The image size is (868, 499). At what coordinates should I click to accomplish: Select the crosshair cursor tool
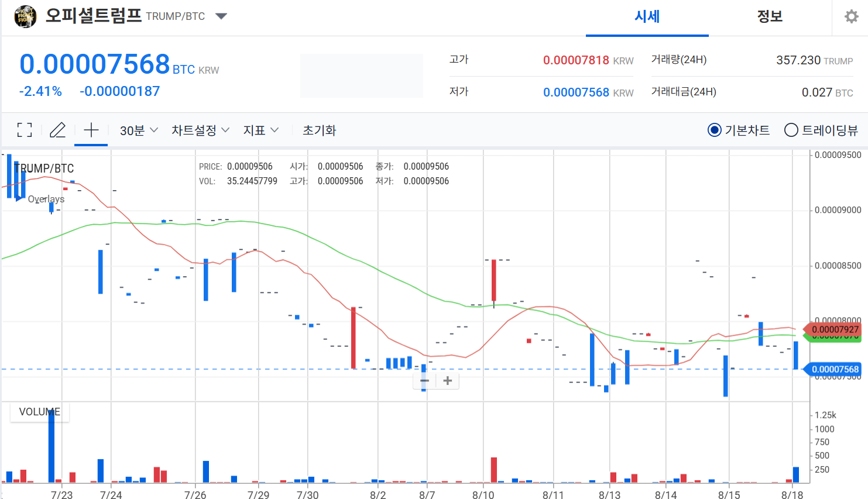click(91, 130)
